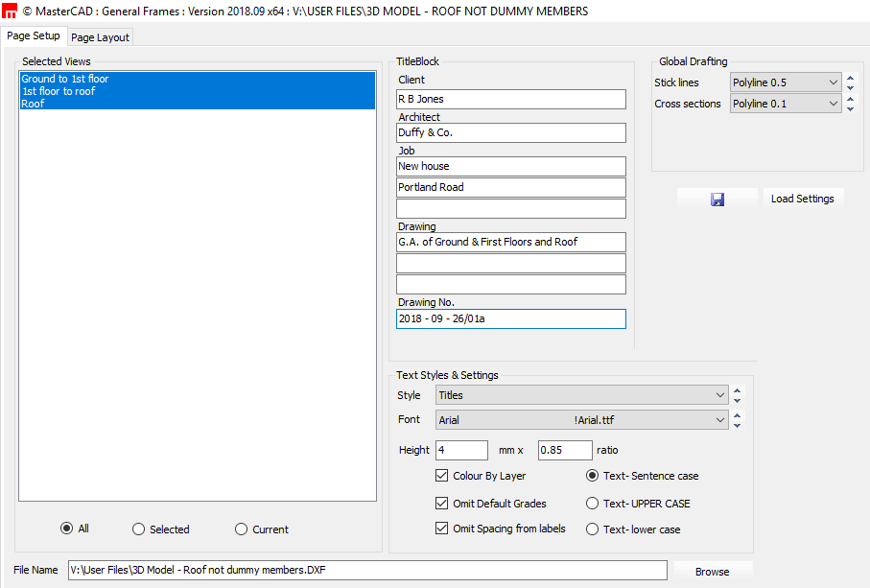Screen dimensions: 870x588
Task: Click the MasterCAD logo in title bar
Action: coord(10,12)
